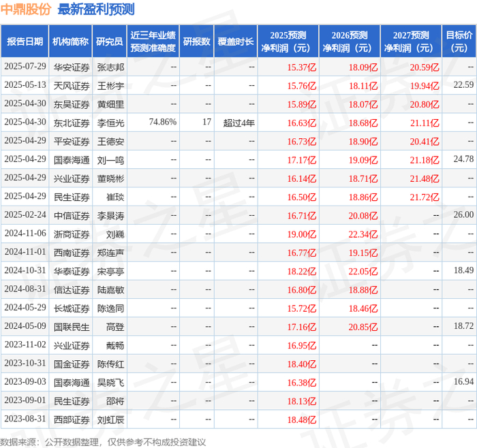Click target price 26.00 value
The image size is (477, 448).
[x=463, y=215]
